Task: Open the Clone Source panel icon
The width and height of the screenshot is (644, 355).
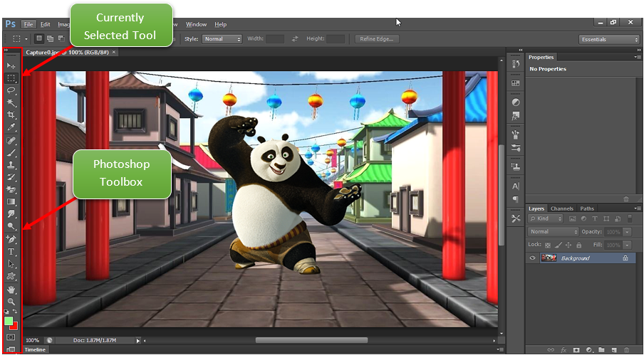Action: pos(516,166)
